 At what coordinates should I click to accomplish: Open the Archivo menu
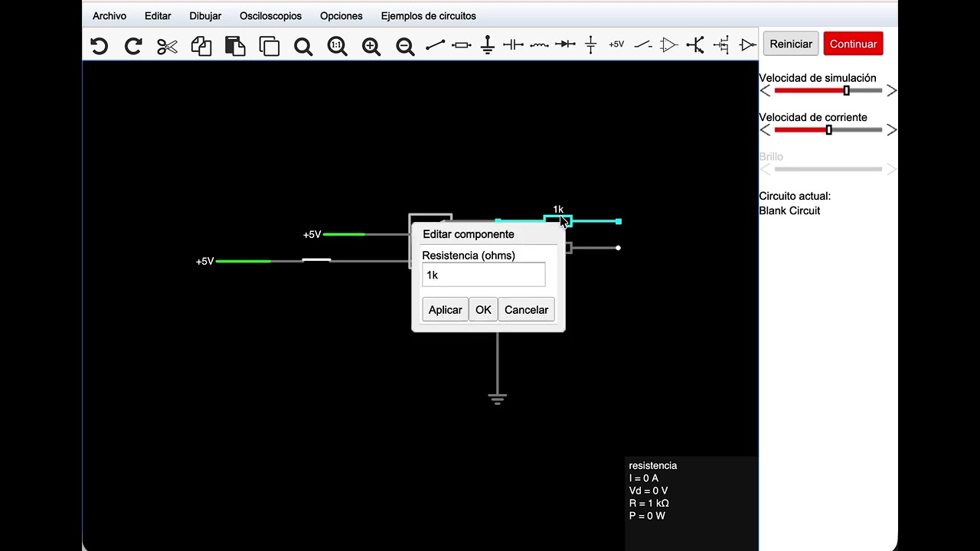(109, 16)
